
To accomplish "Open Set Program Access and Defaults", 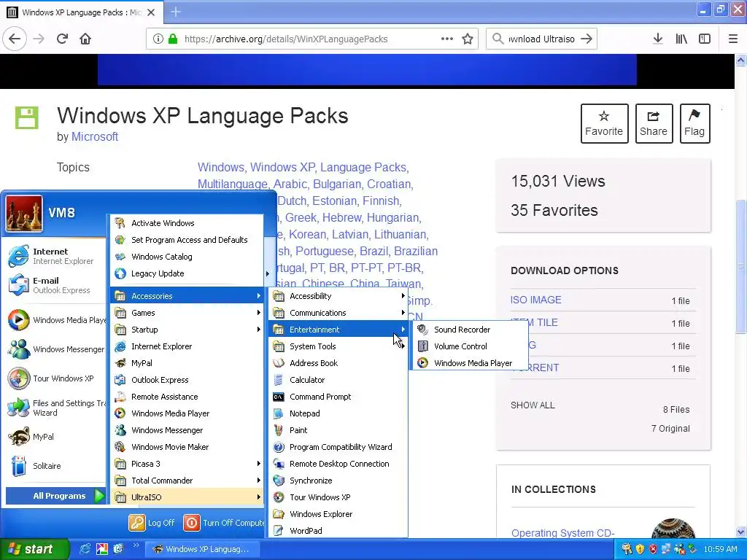I will 187,239.
